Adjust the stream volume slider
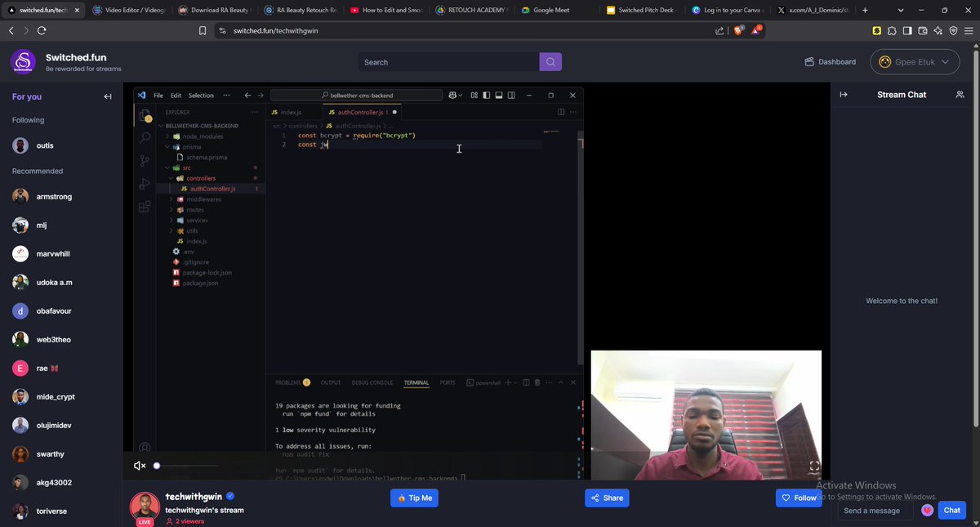 [x=187, y=466]
